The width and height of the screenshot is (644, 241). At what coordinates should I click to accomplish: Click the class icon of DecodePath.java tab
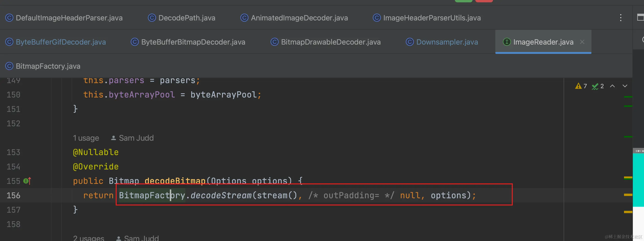click(x=152, y=18)
